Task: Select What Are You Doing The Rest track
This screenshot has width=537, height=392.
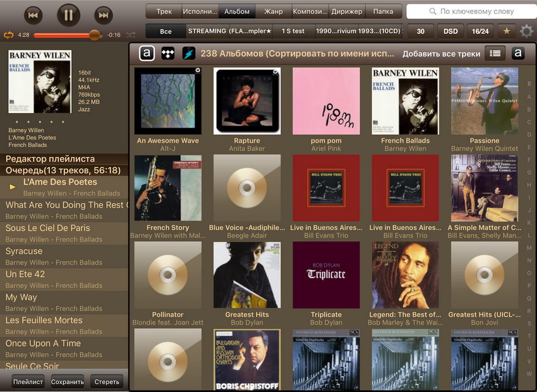Action: [x=64, y=210]
